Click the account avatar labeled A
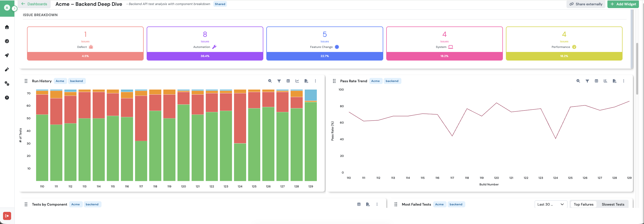 [7, 8]
